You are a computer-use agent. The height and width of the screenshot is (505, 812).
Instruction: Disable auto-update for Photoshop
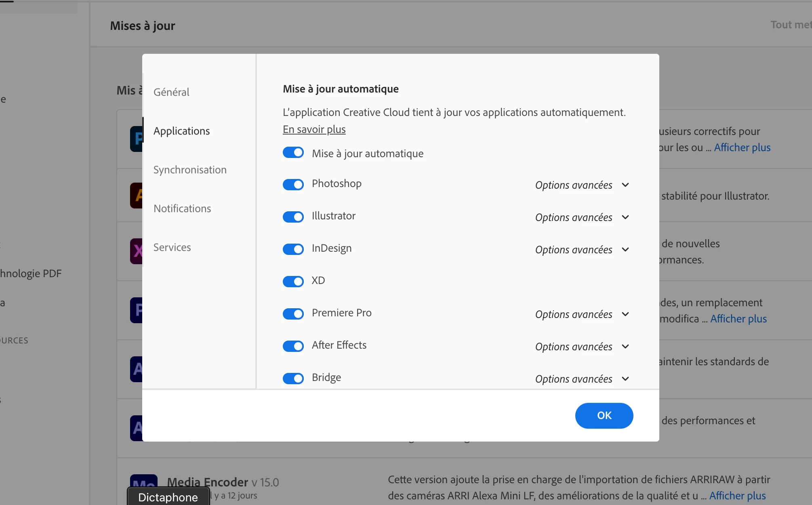click(x=293, y=185)
